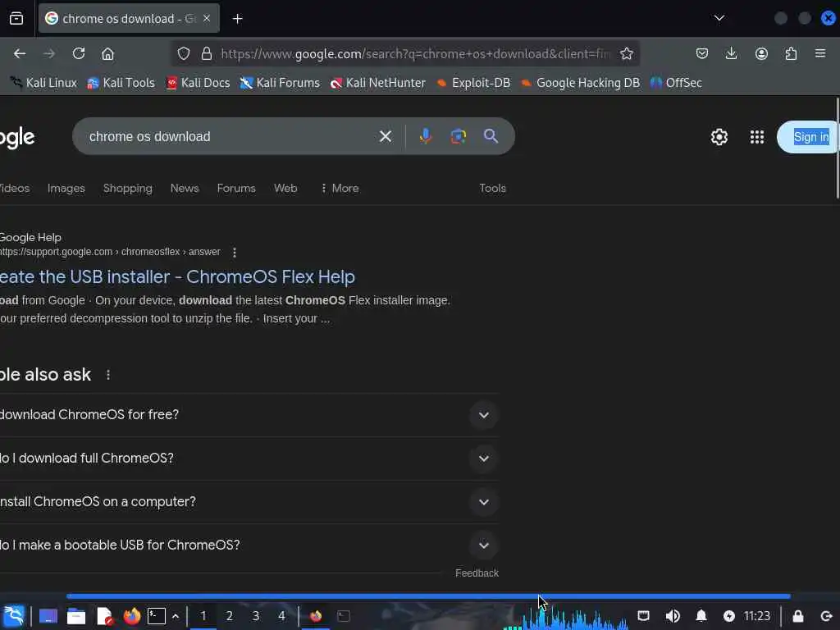This screenshot has width=840, height=630.
Task: Click the site padlock icon
Action: pos(206,53)
